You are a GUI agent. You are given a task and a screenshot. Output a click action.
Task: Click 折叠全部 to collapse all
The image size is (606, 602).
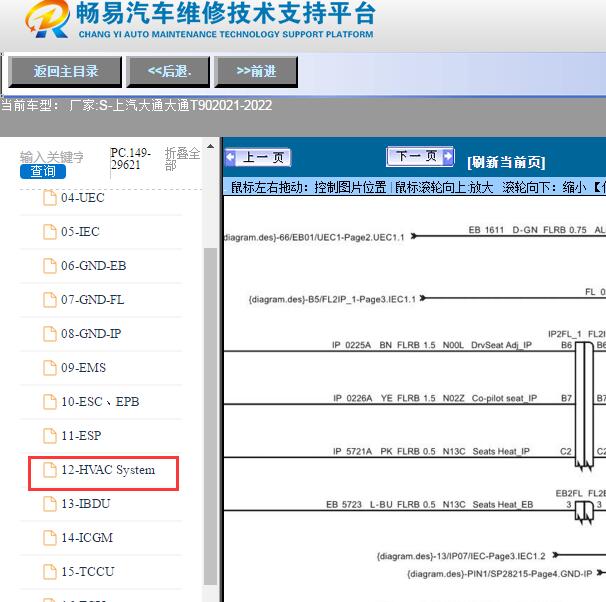coord(182,159)
